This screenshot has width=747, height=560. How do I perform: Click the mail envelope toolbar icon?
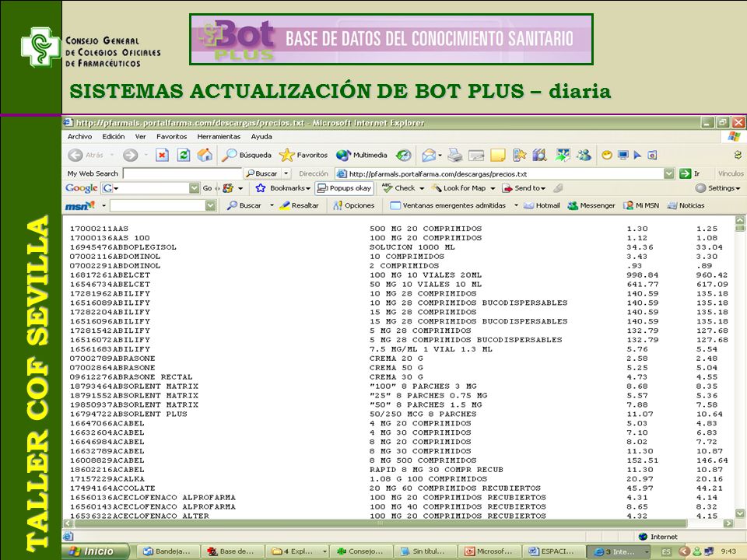click(428, 155)
